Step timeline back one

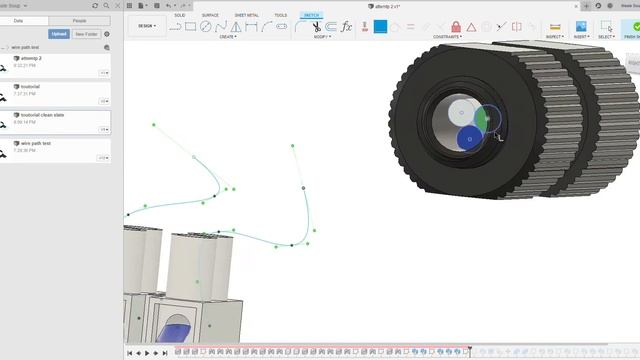click(138, 353)
